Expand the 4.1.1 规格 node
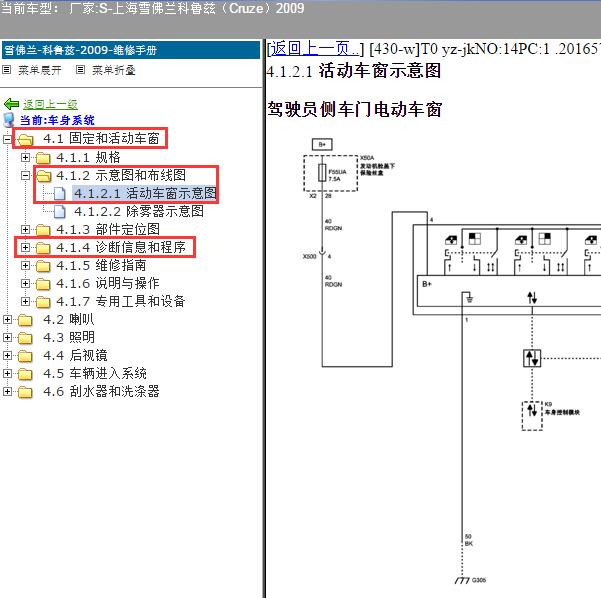Image resolution: width=601 pixels, height=598 pixels. [x=25, y=157]
